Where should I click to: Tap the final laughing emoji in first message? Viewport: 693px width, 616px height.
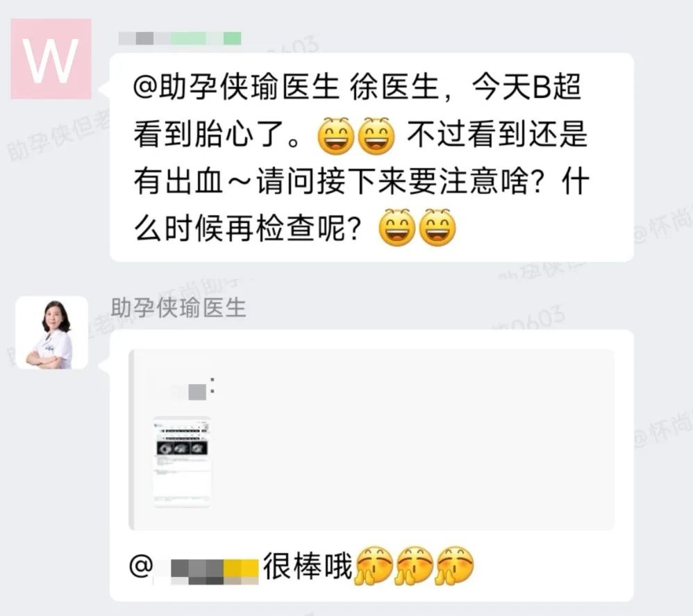(437, 227)
